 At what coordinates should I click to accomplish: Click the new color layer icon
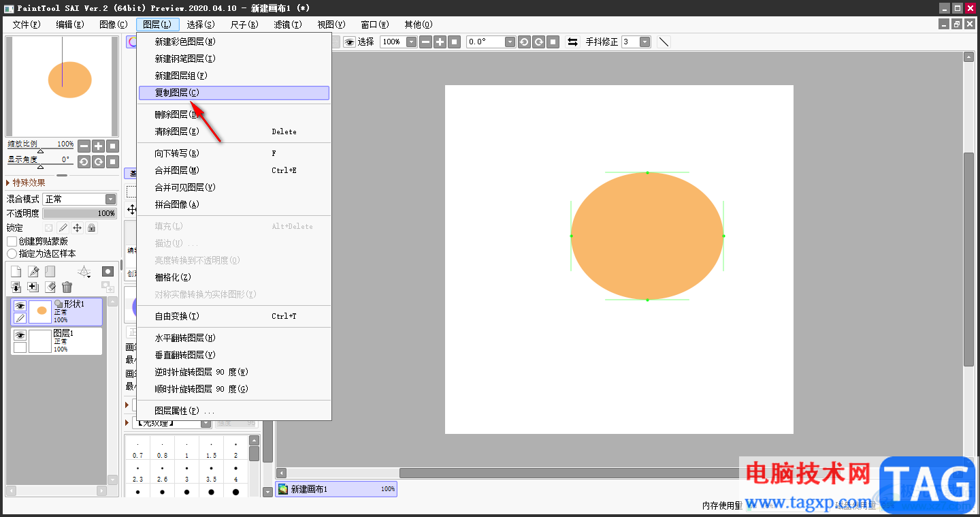[16, 272]
